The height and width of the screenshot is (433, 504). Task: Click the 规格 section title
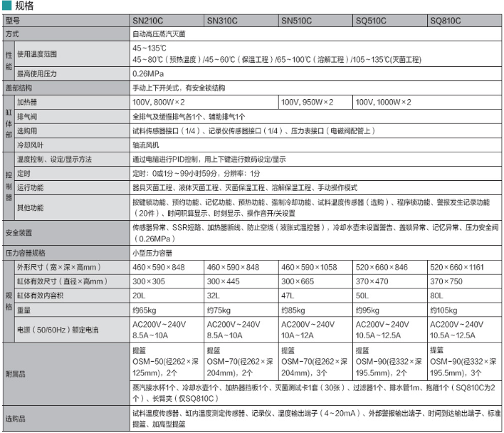point(24,6)
